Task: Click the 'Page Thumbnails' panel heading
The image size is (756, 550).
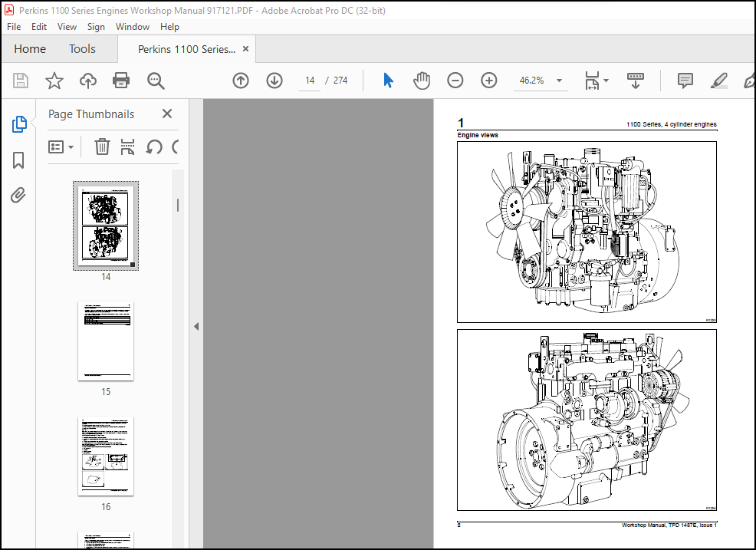Action: click(91, 114)
